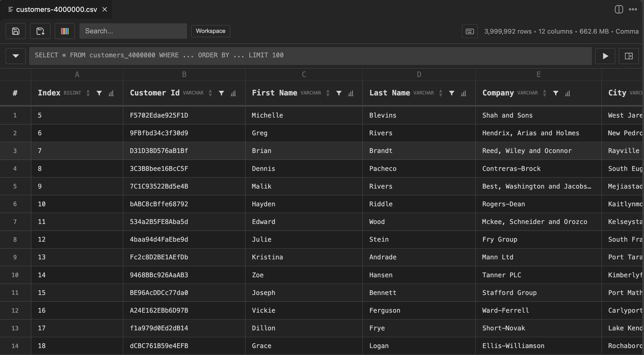The height and width of the screenshot is (355, 644).
Task: Toggle the rainbow column colors icon
Action: [x=65, y=31]
